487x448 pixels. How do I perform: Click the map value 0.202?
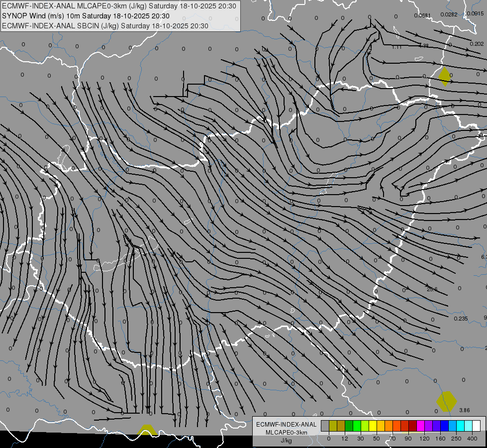click(x=477, y=44)
